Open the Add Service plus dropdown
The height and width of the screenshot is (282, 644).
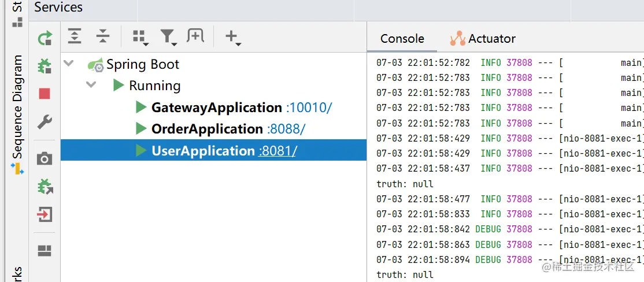[x=233, y=37]
